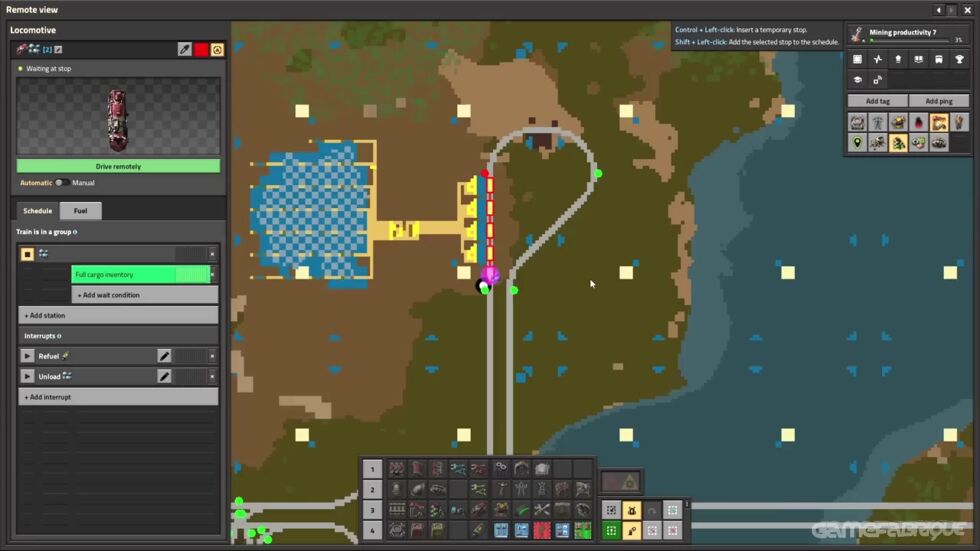Open the Trains overview icon
This screenshot has width=980, height=551.
point(939,59)
